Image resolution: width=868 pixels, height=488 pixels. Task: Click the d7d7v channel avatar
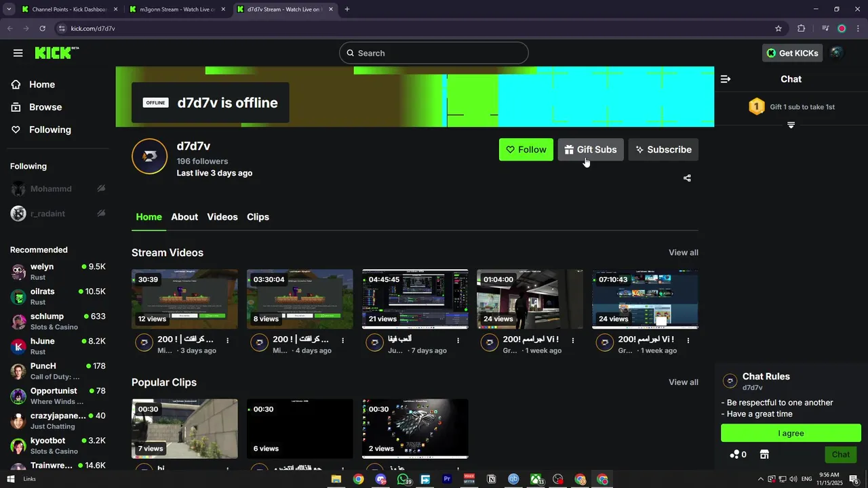tap(149, 157)
